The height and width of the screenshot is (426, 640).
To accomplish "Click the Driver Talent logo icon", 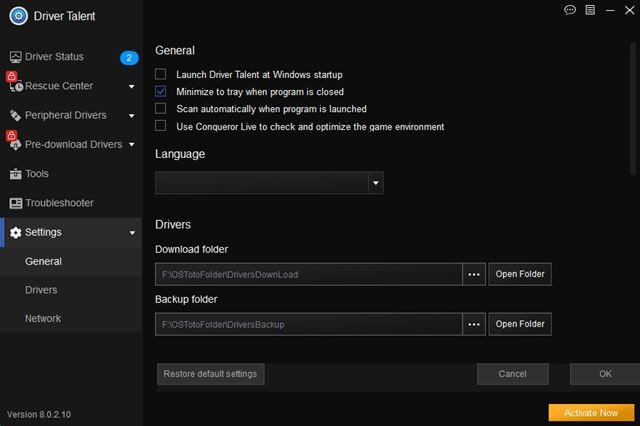I will point(19,16).
